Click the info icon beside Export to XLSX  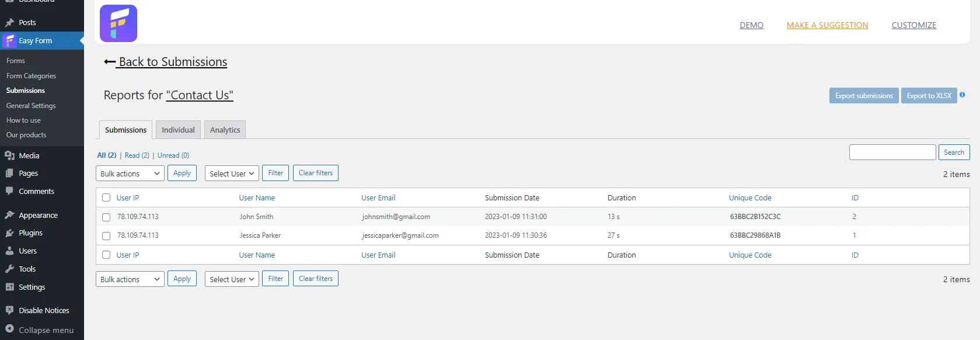click(x=962, y=95)
